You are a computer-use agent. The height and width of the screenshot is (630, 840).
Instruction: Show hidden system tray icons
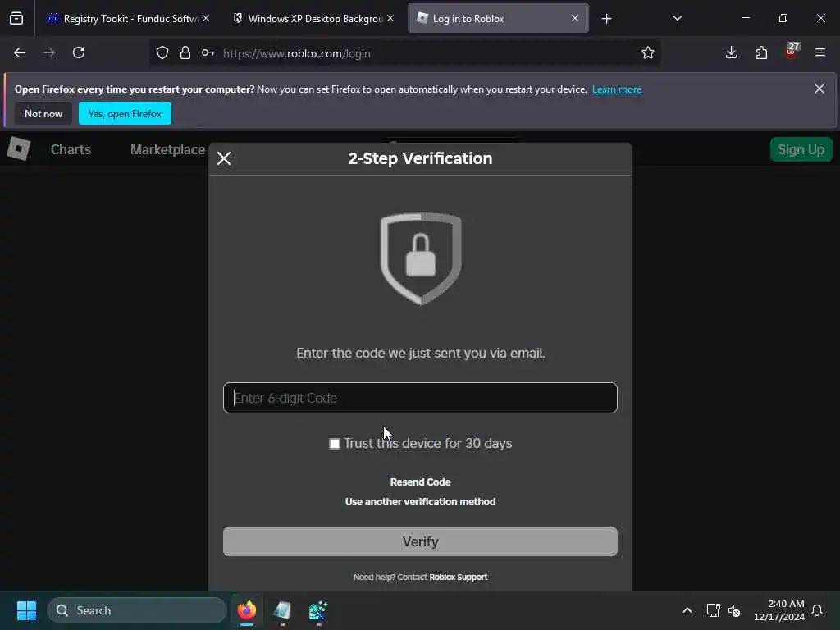point(687,610)
